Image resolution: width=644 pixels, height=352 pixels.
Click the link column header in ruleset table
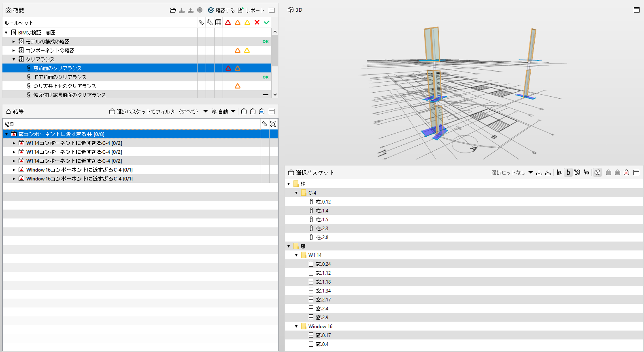click(x=201, y=22)
